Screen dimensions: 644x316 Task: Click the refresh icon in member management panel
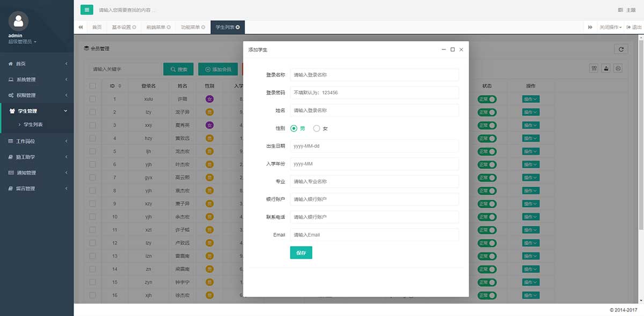pyautogui.click(x=621, y=49)
